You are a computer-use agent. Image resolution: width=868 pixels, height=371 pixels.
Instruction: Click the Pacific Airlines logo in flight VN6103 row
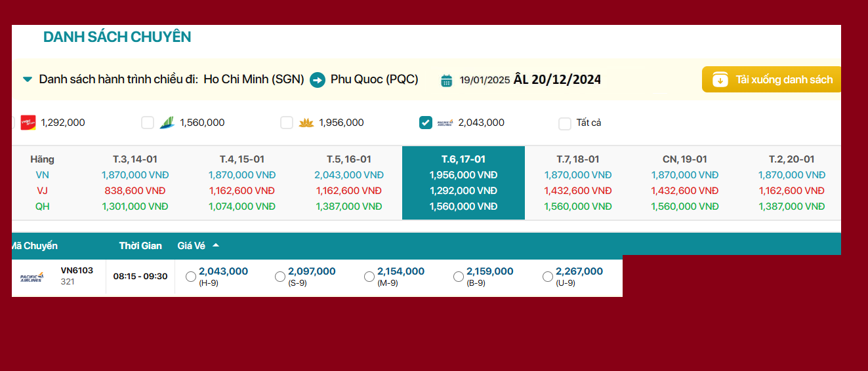tap(31, 277)
